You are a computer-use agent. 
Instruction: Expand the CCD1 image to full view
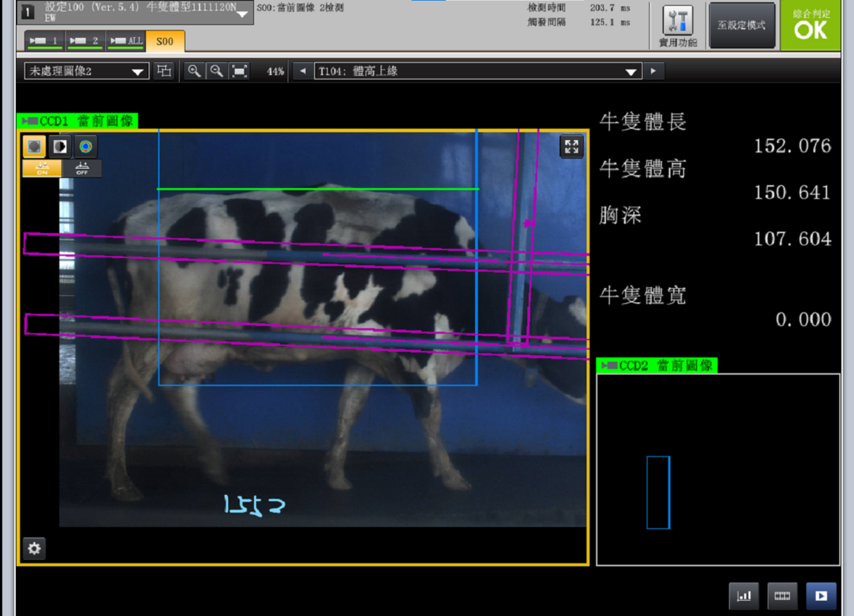571,146
